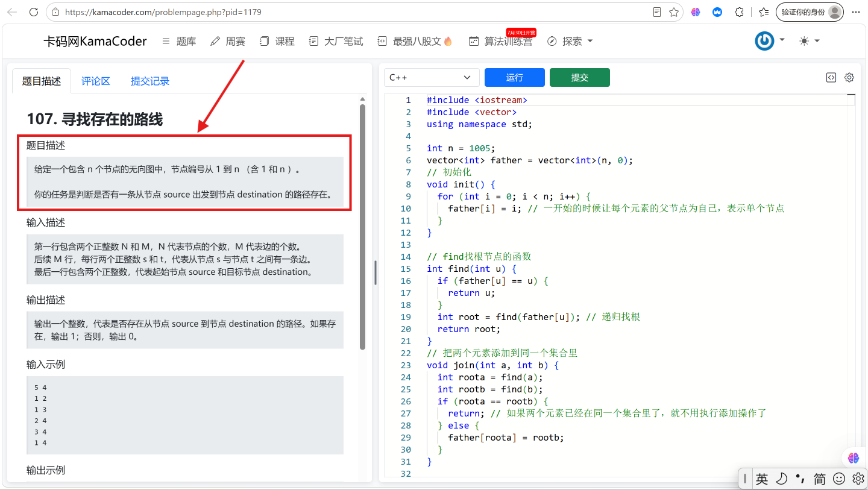Click the splitter handle between panels
868x490 pixels.
click(375, 272)
